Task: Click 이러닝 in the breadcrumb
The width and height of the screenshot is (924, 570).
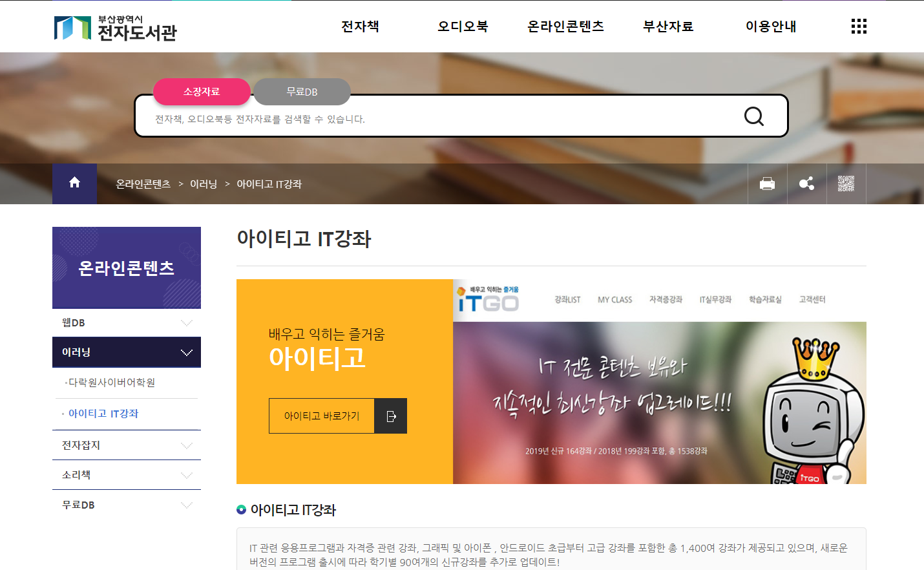Action: point(204,184)
